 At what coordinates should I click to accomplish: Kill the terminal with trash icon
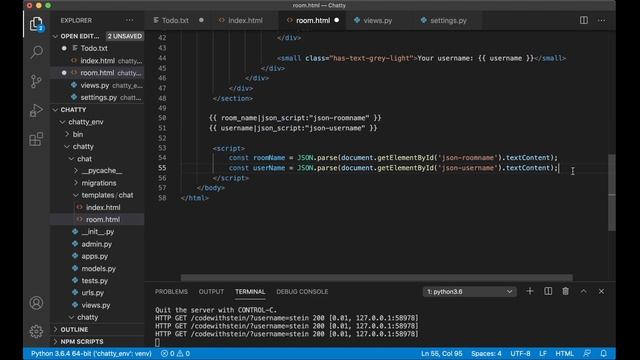click(565, 291)
